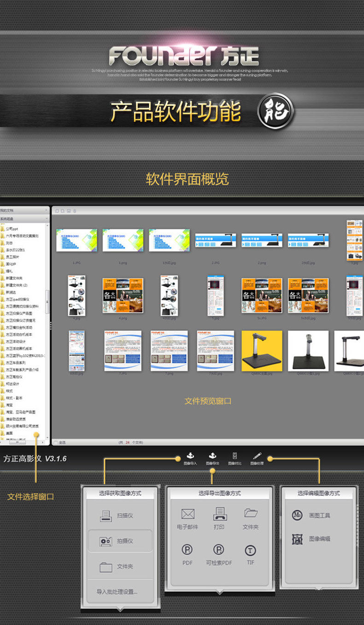
Task: Choose 拍摄仪 camera as image source
Action: [x=120, y=541]
